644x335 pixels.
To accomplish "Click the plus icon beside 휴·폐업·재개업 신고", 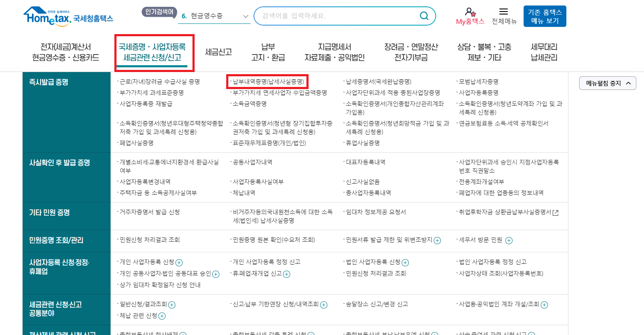I will click(x=288, y=274).
